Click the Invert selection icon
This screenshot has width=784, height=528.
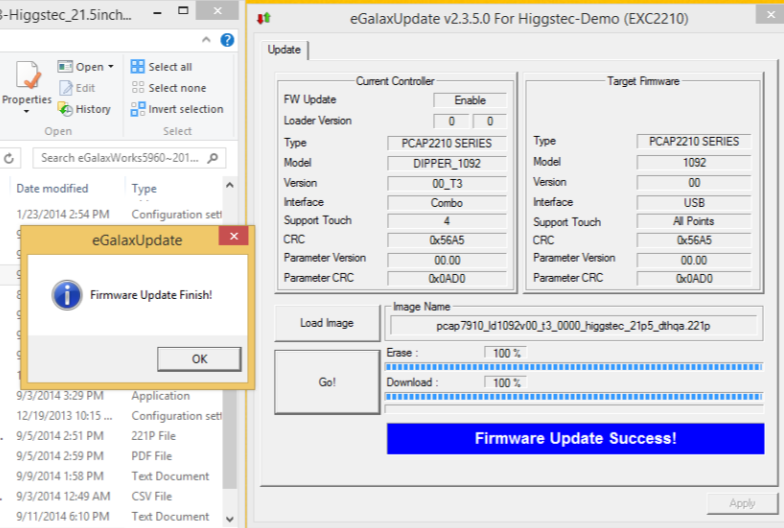(140, 109)
